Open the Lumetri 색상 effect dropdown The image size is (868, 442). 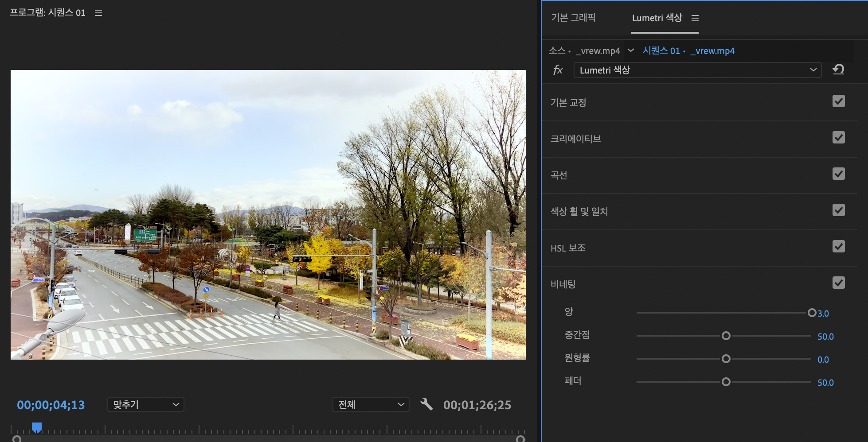tap(698, 70)
